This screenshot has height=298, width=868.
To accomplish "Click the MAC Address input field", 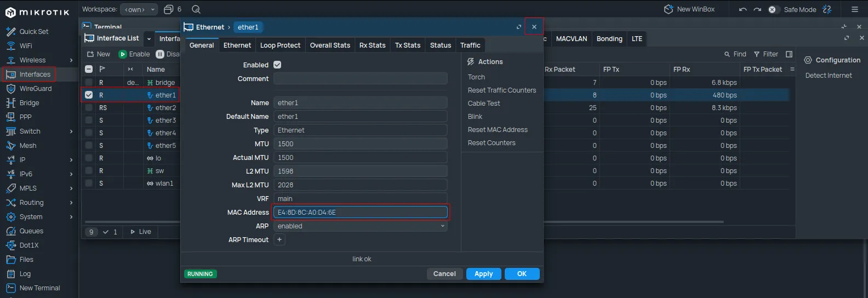I will click(360, 213).
